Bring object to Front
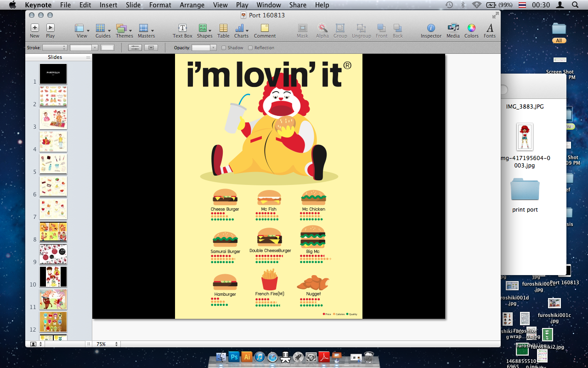 [x=381, y=31]
